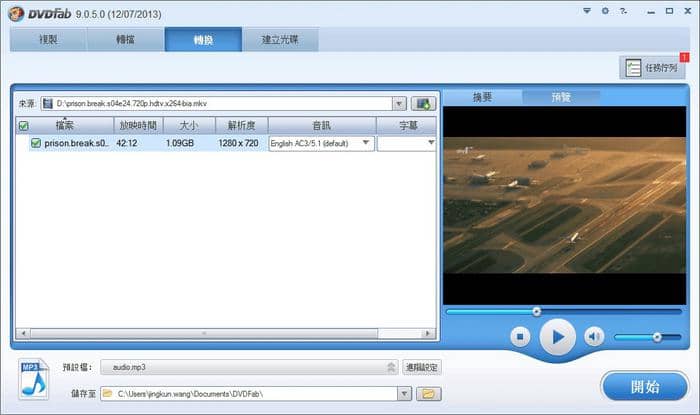Click the 字幕 column header

pos(407,126)
